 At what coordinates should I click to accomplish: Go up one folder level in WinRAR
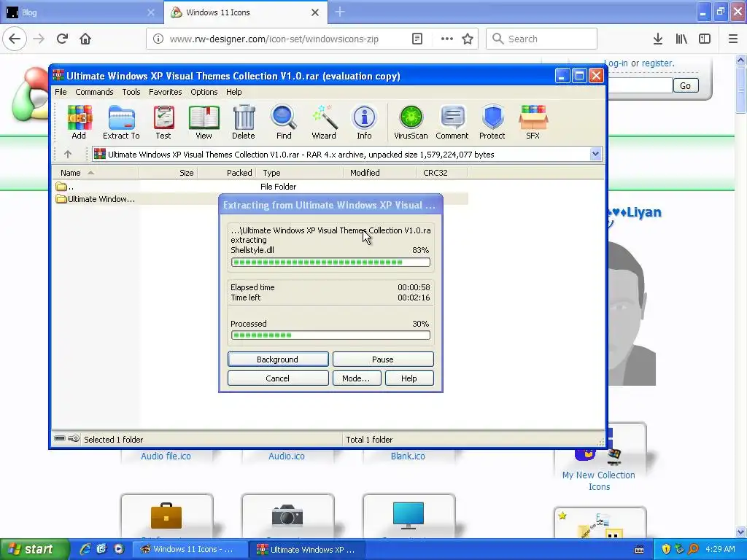click(x=68, y=155)
